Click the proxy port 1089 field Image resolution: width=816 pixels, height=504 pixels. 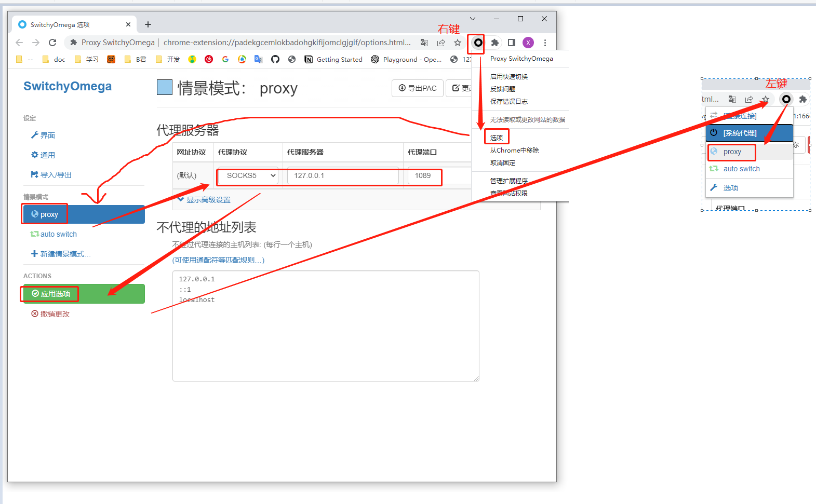pyautogui.click(x=424, y=176)
